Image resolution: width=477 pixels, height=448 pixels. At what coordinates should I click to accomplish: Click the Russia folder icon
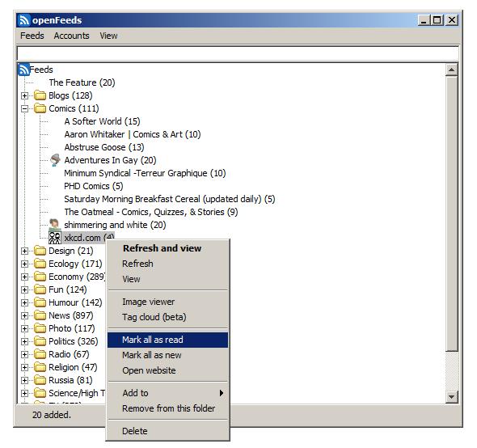40,380
